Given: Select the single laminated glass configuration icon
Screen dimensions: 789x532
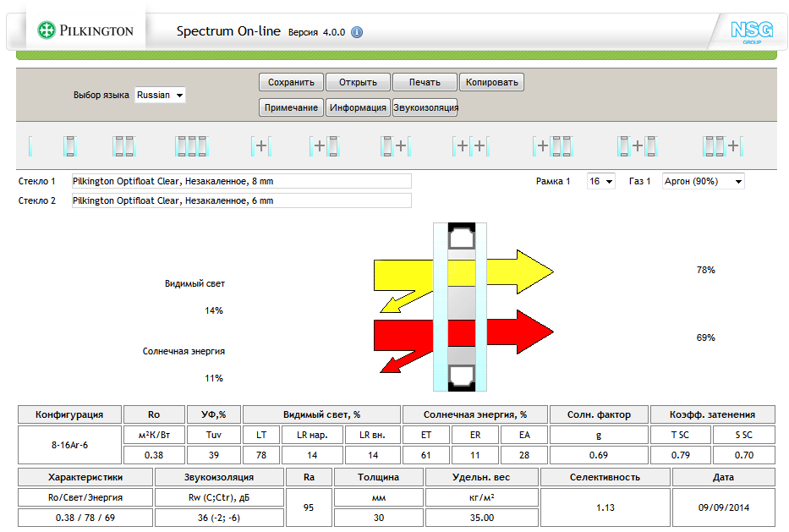Looking at the screenshot, I should (70, 146).
